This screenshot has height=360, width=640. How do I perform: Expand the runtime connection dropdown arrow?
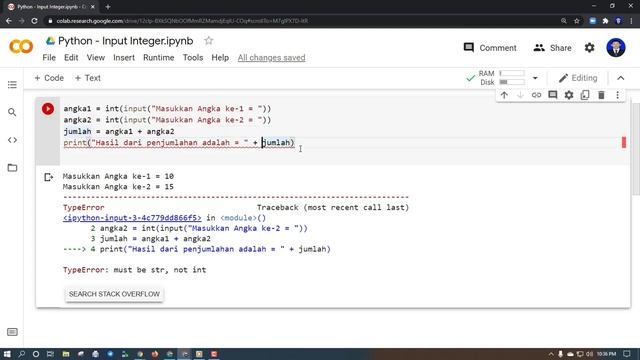[535, 78]
